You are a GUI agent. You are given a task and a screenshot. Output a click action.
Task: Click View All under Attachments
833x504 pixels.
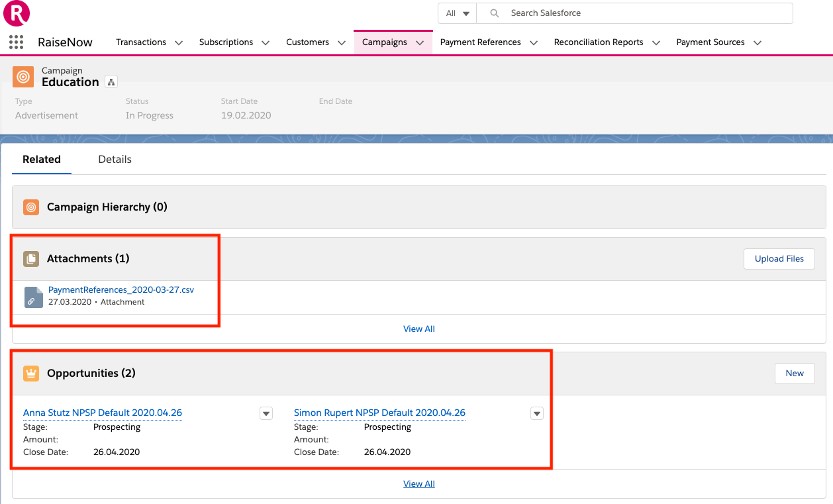(419, 329)
